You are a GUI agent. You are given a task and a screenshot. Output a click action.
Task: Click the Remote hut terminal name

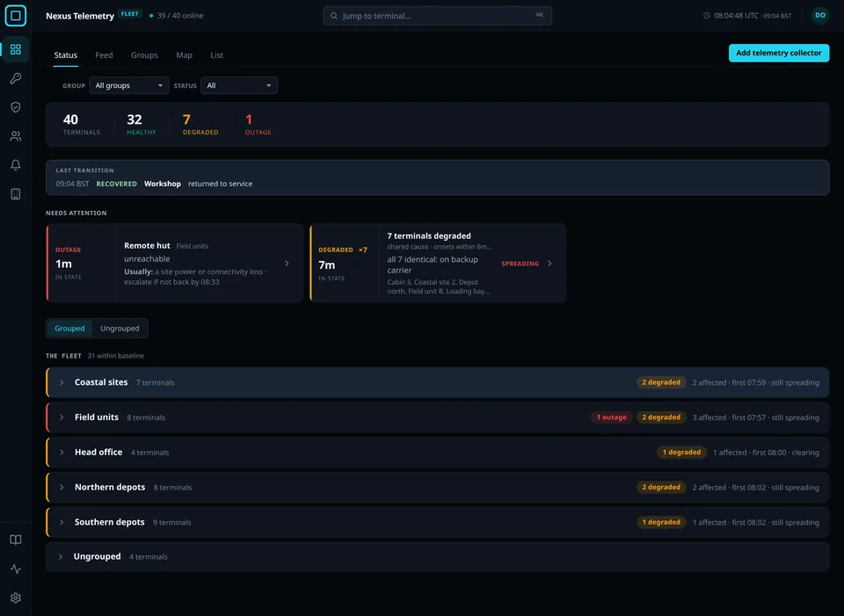[x=147, y=245]
